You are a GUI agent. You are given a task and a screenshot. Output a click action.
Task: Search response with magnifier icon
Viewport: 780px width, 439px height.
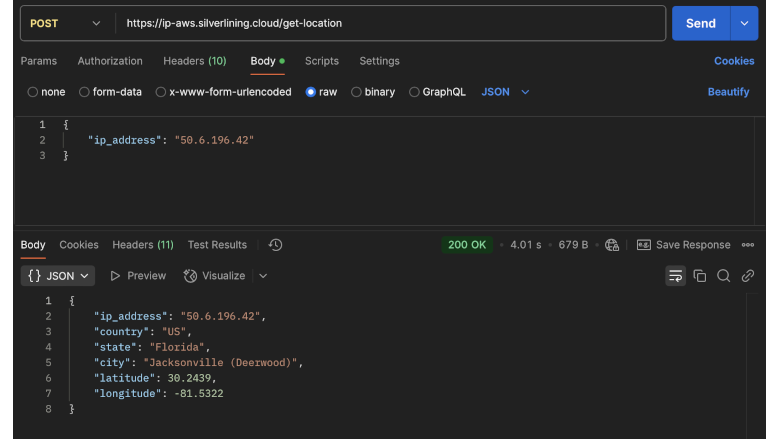(723, 275)
